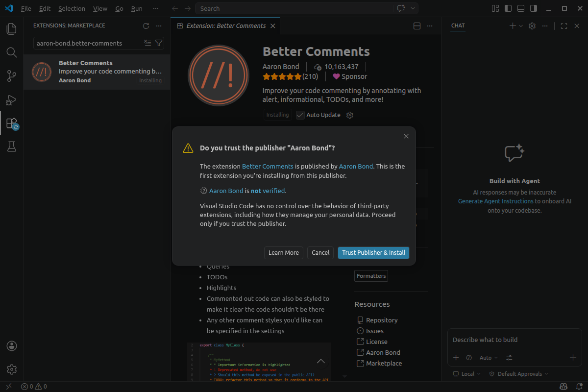Click the split editor layout icon
Screen dimensions: 588x392
coord(417,26)
